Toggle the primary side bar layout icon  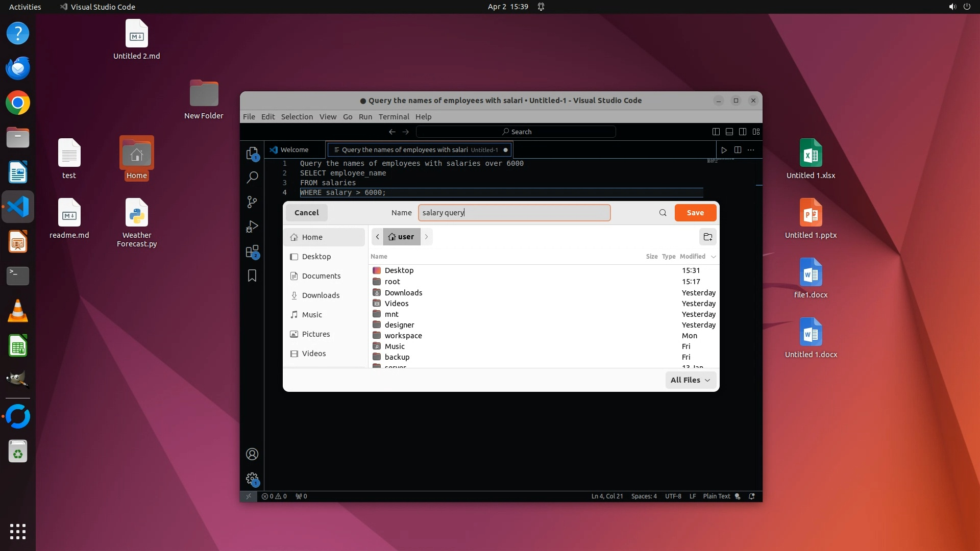click(716, 132)
